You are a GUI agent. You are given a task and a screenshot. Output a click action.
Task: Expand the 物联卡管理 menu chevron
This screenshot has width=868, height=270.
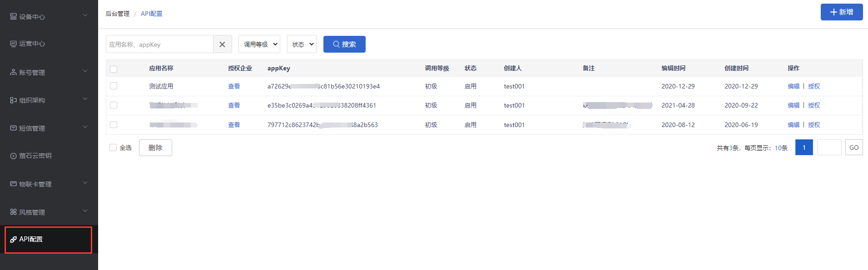point(85,183)
